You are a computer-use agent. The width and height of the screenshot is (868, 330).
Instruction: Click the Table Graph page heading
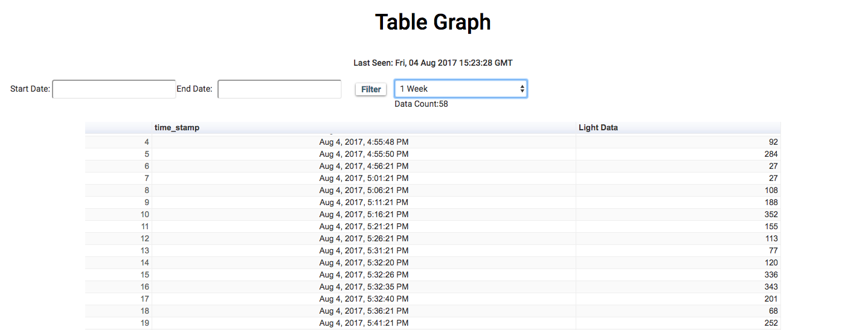(433, 22)
